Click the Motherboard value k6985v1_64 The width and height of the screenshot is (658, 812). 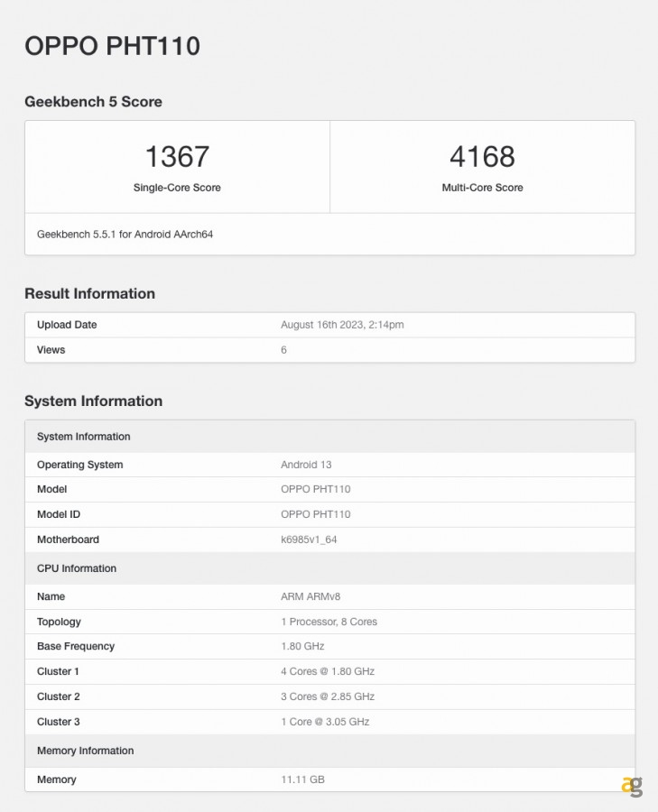[x=309, y=540]
